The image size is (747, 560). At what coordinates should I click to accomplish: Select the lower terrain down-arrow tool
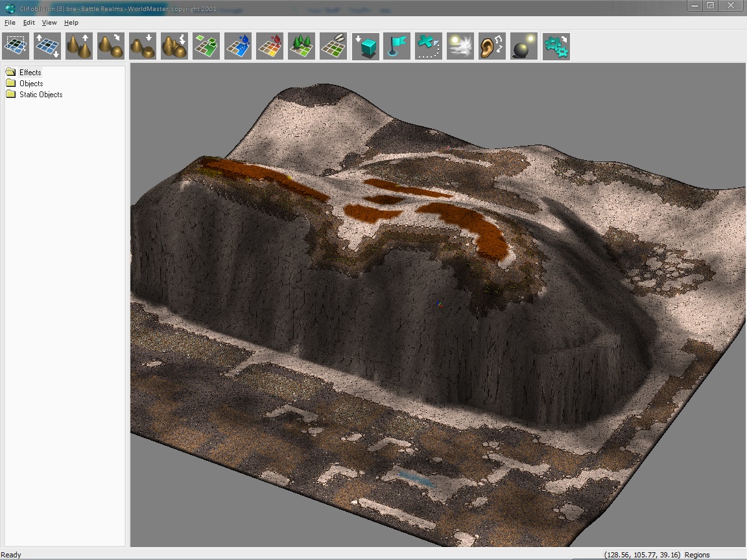click(143, 46)
